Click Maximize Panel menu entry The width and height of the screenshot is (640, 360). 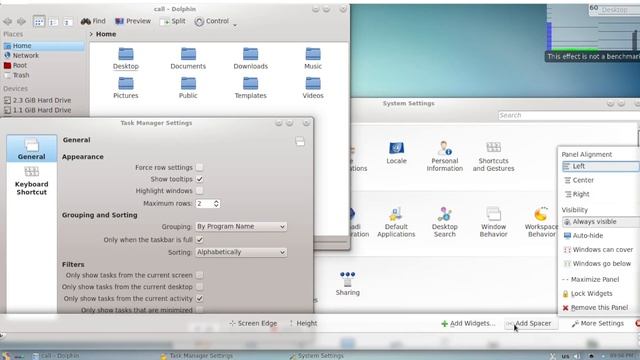click(x=591, y=280)
